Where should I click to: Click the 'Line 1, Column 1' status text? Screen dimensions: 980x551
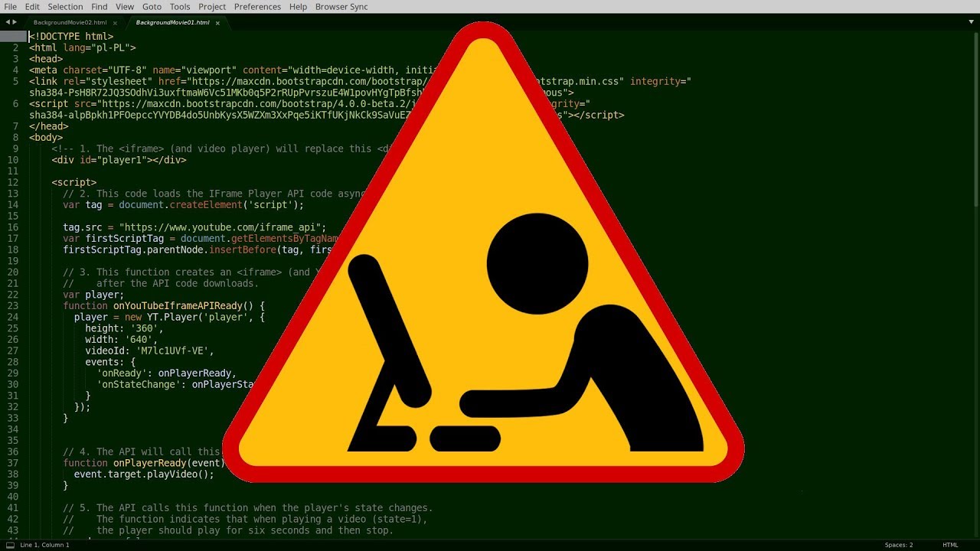[x=44, y=545]
